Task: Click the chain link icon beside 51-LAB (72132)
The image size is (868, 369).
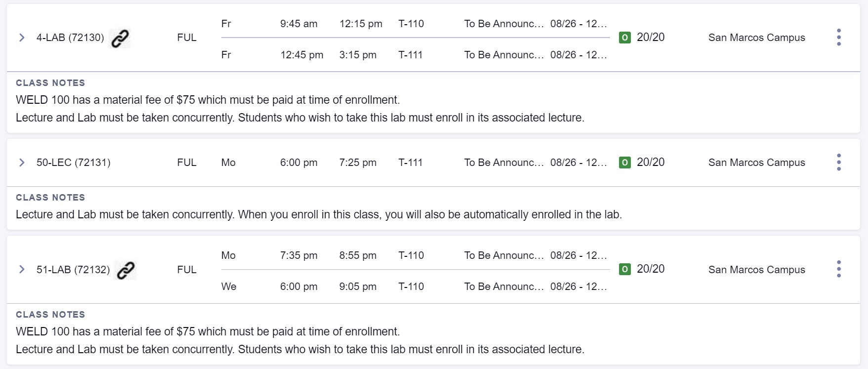Action: 125,270
